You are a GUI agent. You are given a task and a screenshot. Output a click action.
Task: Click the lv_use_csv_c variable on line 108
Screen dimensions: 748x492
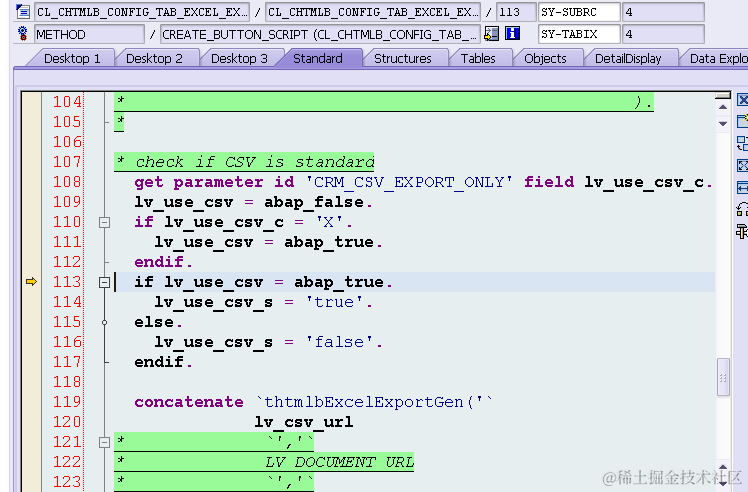[x=644, y=182]
